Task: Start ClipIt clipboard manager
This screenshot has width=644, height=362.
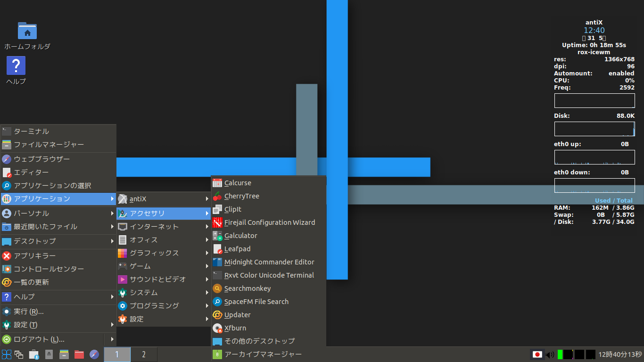Action: point(268,209)
